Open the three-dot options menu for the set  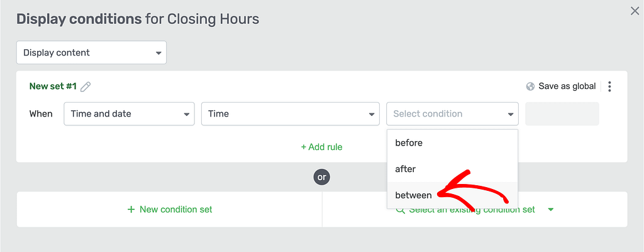point(609,86)
